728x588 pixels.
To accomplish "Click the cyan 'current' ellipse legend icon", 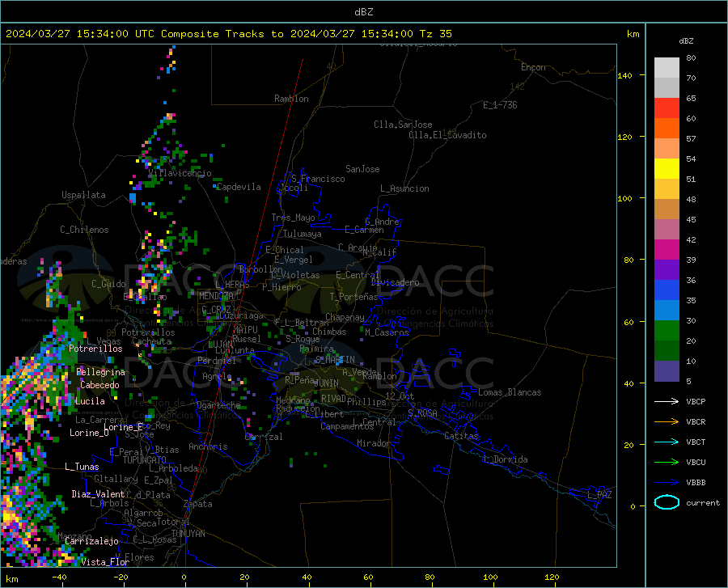I will tap(667, 502).
